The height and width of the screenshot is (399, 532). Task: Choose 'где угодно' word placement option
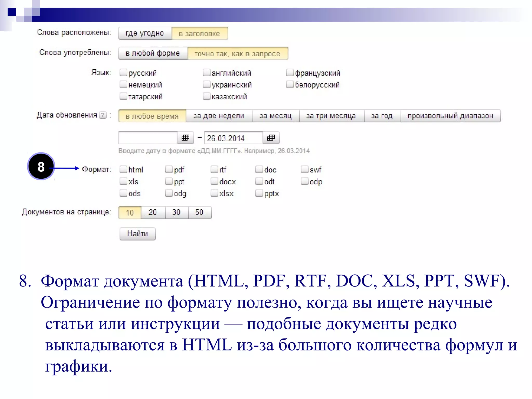pos(145,33)
